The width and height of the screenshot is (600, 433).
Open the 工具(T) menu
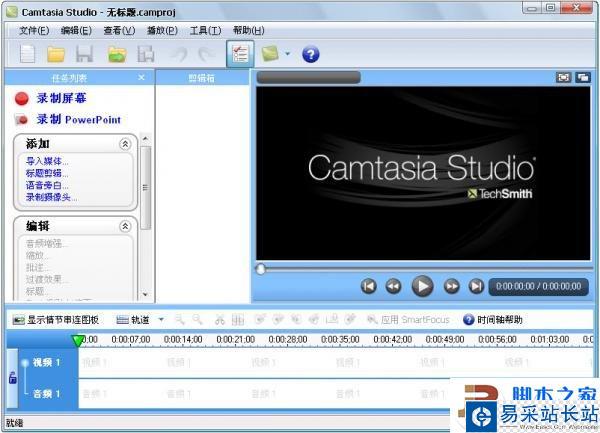tap(205, 30)
